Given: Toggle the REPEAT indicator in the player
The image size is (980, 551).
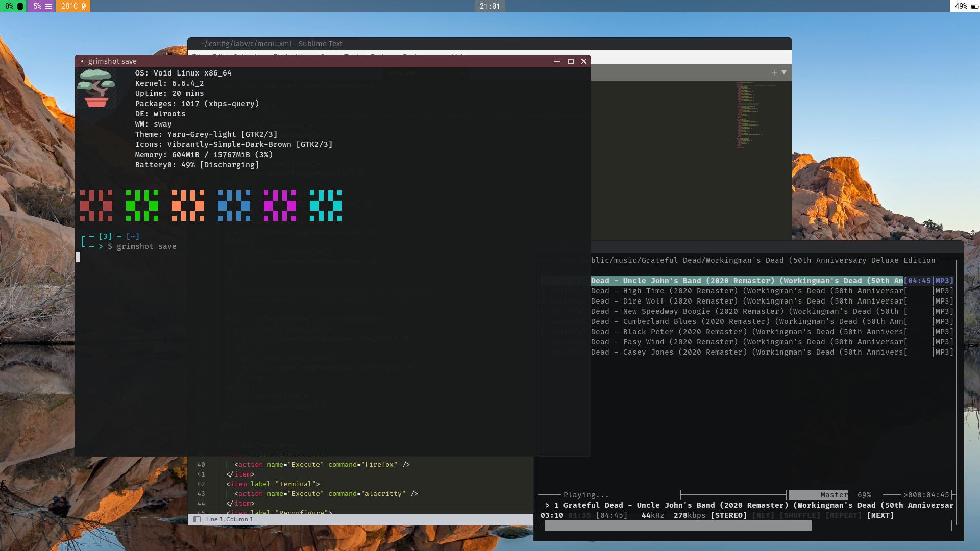Looking at the screenshot, I should [843, 515].
